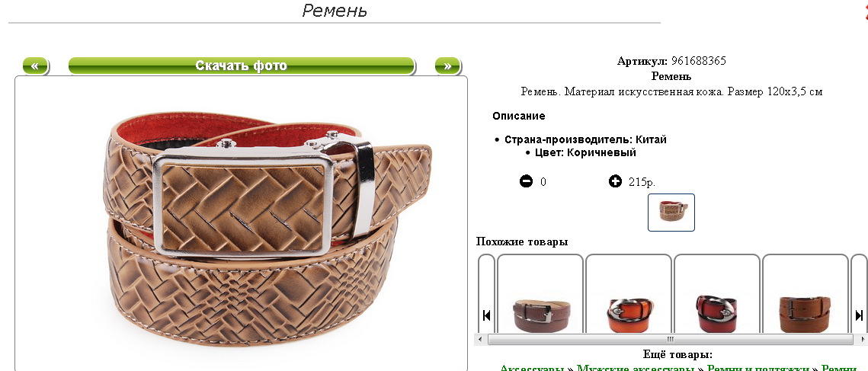This screenshot has height=371, width=868.
Task: Open the Ремни и подтяжки breadcrumb link
Action: pos(758,368)
